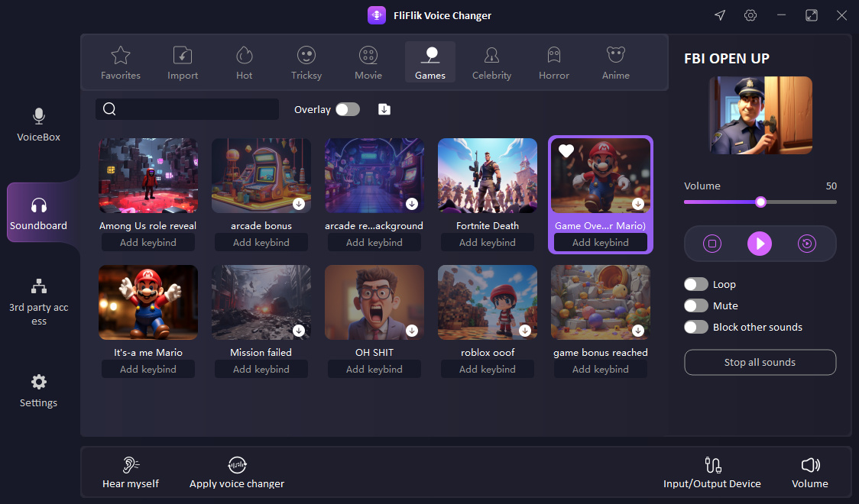The height and width of the screenshot is (504, 859).
Task: Enable Hear myself monitoring
Action: pos(131,471)
